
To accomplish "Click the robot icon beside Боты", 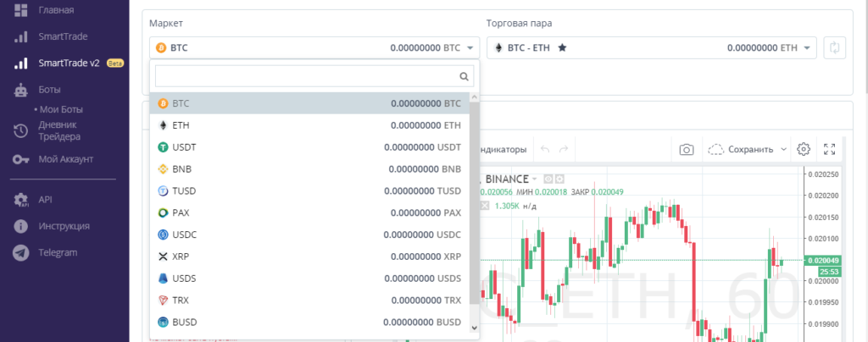I will point(21,90).
